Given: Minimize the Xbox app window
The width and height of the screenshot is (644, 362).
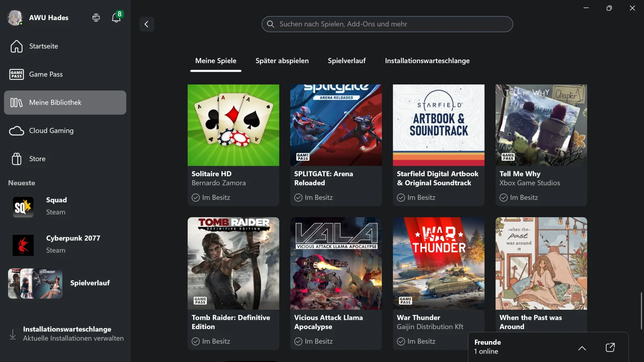Looking at the screenshot, I should pyautogui.click(x=586, y=8).
